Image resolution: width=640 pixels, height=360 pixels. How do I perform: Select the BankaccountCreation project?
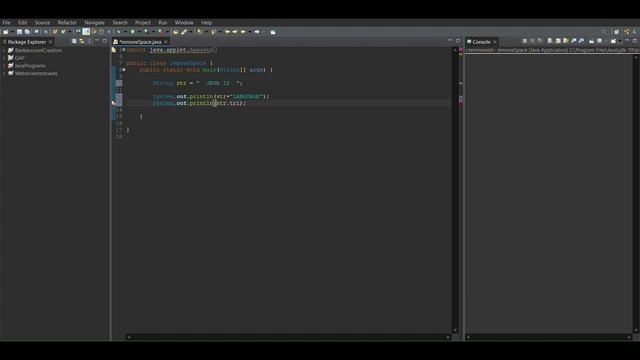38,50
